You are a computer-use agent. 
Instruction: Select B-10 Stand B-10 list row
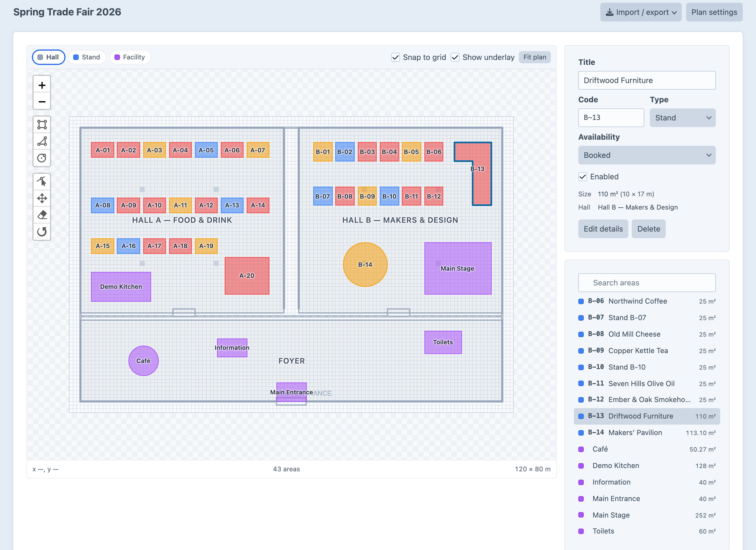pyautogui.click(x=647, y=367)
